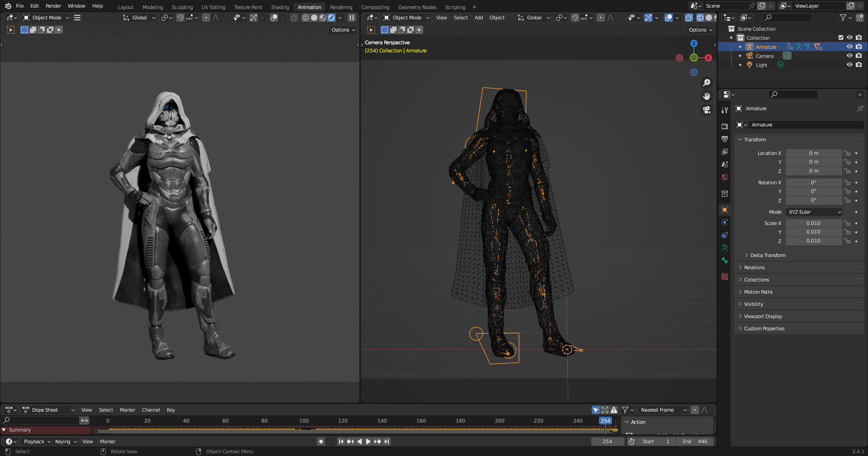Lock the Scale X channel
868x456 pixels.
(848, 223)
